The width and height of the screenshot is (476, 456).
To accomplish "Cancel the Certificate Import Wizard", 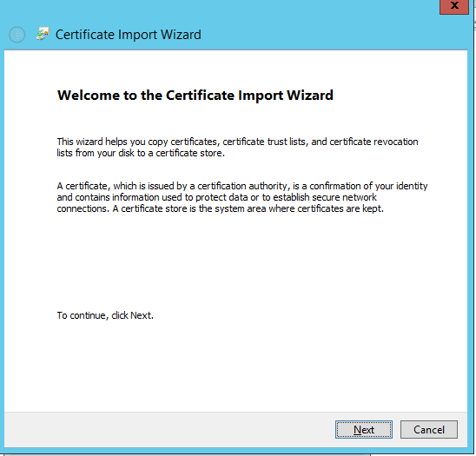I will (428, 429).
